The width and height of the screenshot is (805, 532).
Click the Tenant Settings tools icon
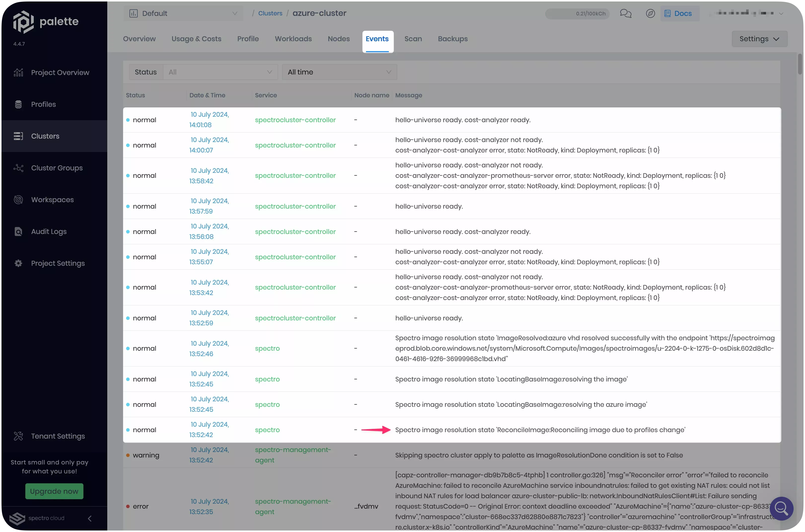(18, 436)
